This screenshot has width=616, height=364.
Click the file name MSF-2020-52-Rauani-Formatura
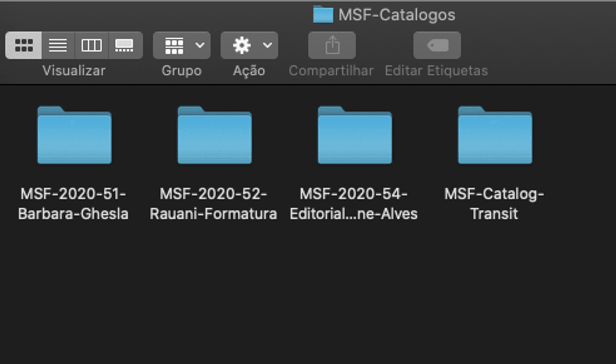coord(214,204)
